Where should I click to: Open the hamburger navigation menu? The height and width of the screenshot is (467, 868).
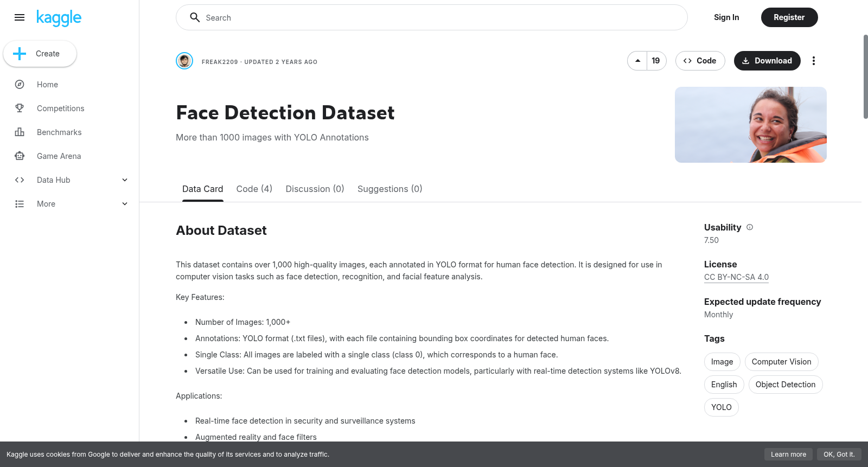coord(20,17)
